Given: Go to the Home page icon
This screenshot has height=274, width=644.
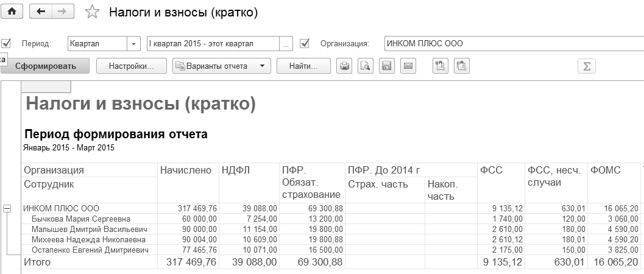Looking at the screenshot, I should click(12, 12).
